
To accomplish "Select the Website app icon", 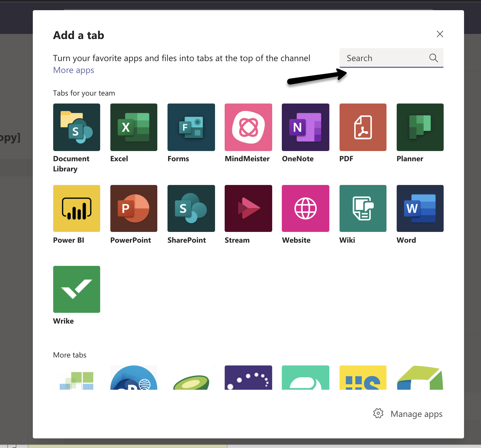I will [x=306, y=208].
